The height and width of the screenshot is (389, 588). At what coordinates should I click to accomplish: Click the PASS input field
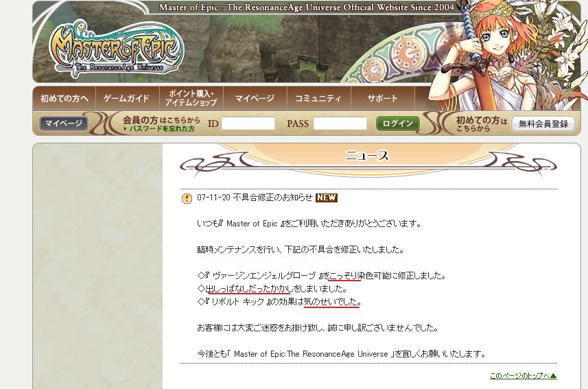coord(340,123)
